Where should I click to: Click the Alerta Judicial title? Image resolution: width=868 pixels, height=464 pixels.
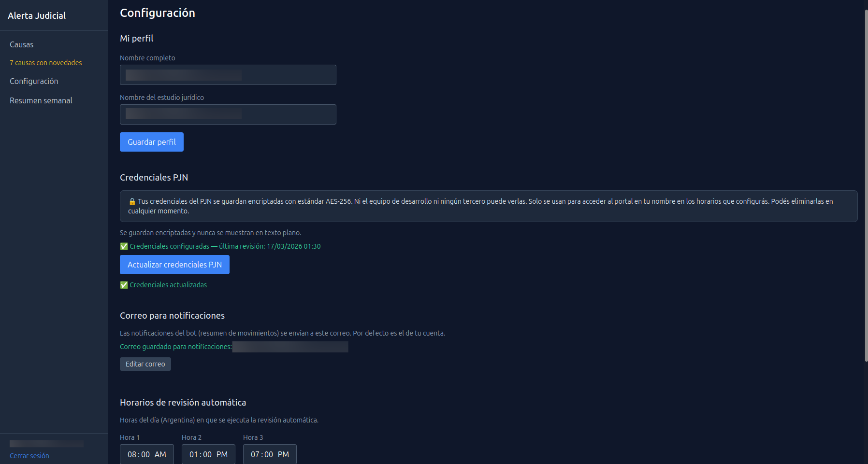[x=37, y=15]
